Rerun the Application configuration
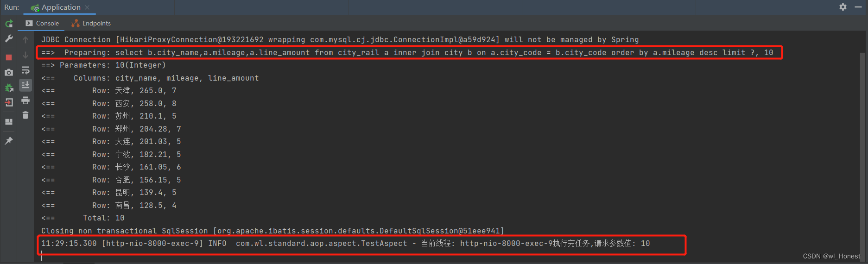 pyautogui.click(x=9, y=24)
